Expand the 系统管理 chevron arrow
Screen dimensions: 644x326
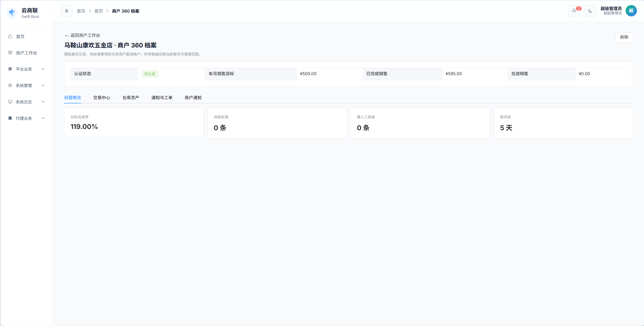tap(43, 85)
